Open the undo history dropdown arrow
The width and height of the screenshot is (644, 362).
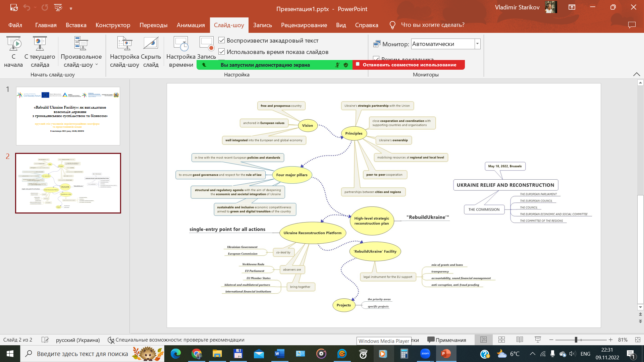(x=35, y=7)
